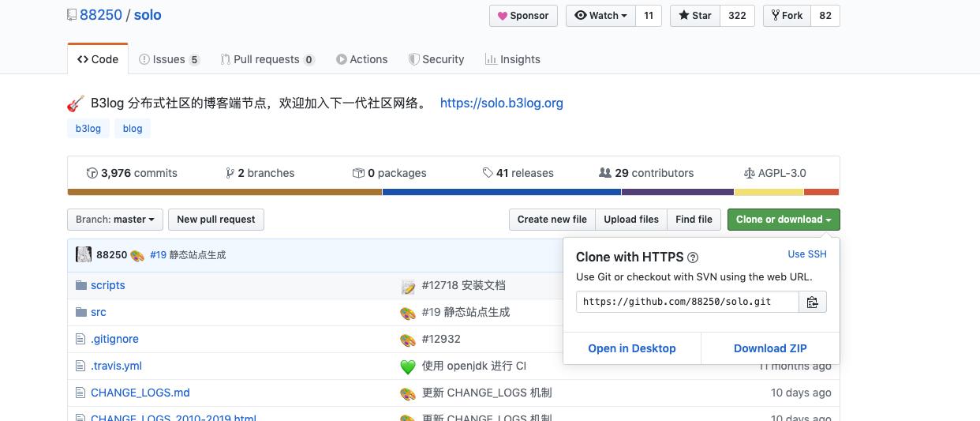Click the repository book icon
The image size is (980, 421).
click(72, 15)
